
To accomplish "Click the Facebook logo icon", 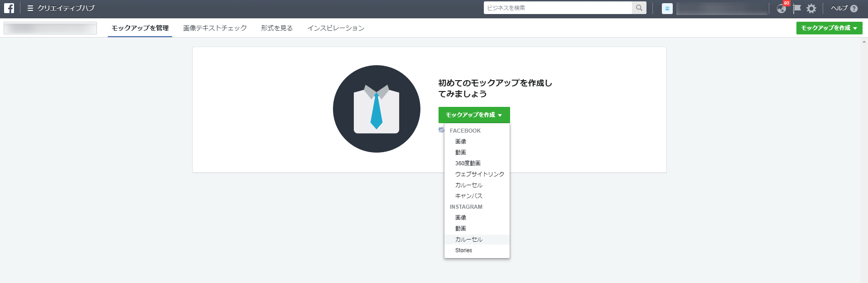I will 9,8.
